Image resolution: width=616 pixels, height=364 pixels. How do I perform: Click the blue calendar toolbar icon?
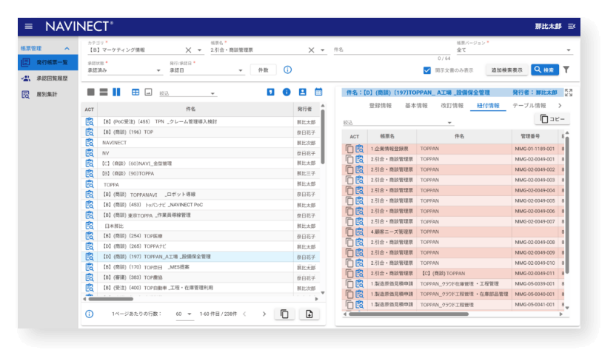(x=318, y=92)
